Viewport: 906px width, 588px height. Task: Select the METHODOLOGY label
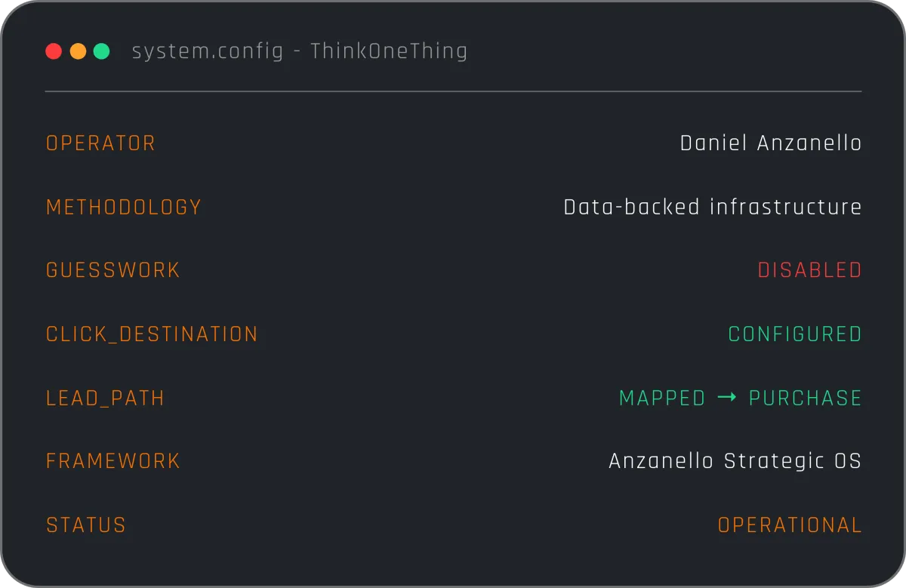click(124, 208)
